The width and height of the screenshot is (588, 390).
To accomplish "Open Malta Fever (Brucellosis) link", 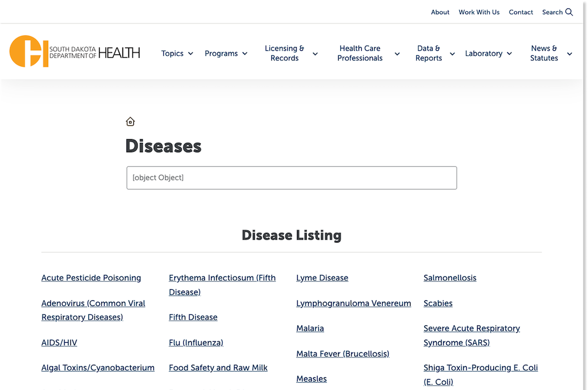I will pos(343,354).
